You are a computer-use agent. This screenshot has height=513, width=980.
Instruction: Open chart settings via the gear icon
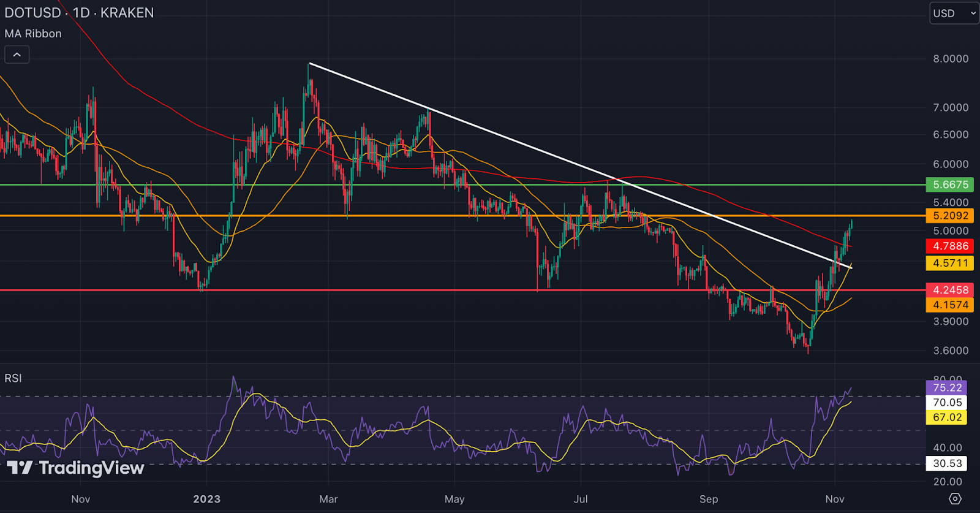955,499
